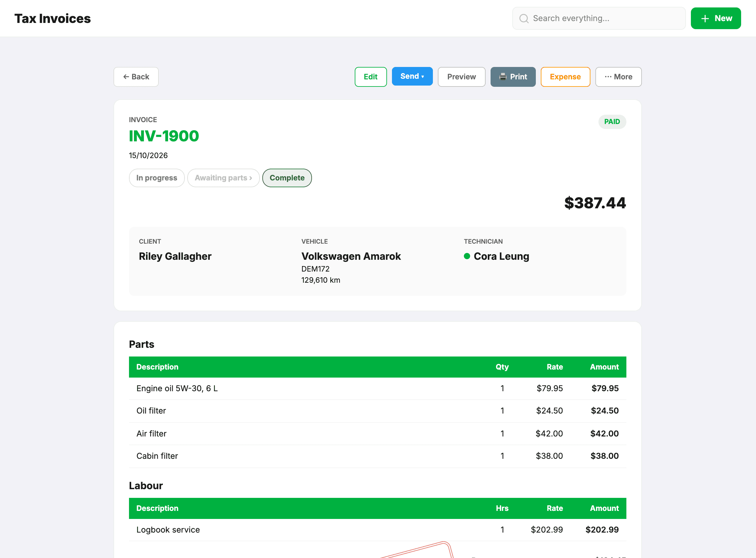Screen dimensions: 756x558
Task: Click the Logbook service labour row
Action: pyautogui.click(x=377, y=529)
